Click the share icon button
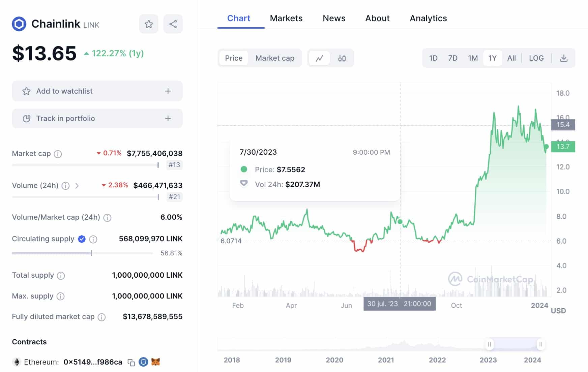 tap(173, 24)
